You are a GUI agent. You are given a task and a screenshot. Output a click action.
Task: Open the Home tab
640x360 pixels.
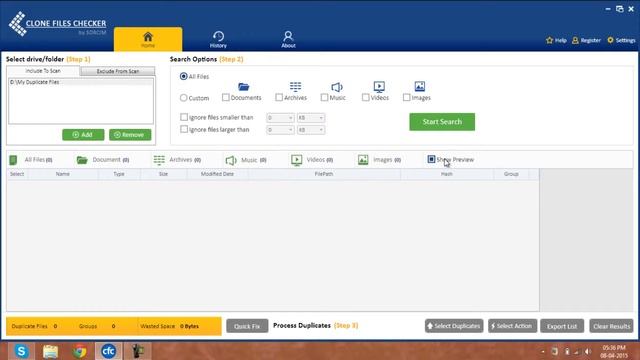pos(148,39)
